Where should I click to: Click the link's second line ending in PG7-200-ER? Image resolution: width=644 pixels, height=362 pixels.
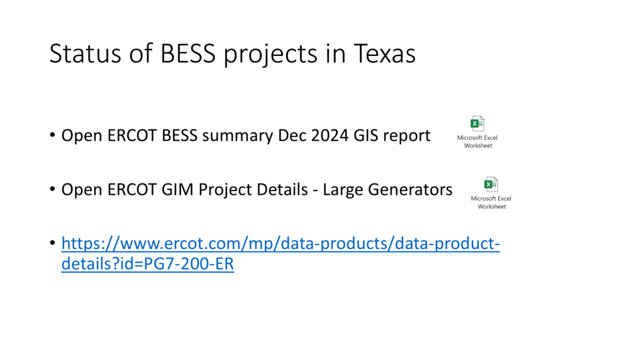coord(147,265)
